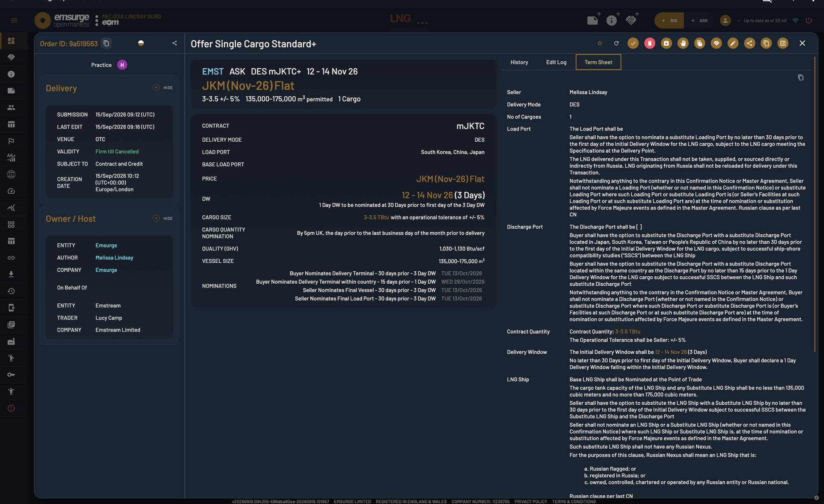Collapse the Delivery section

point(163,88)
